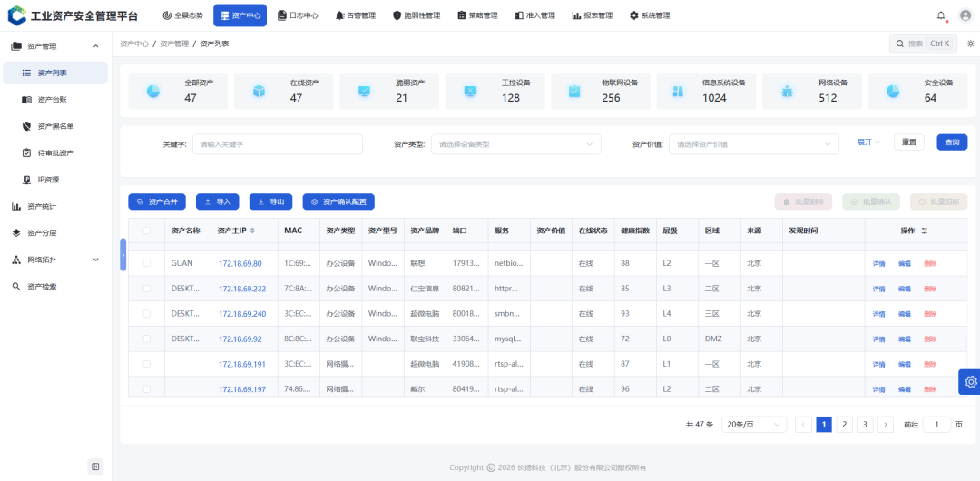Screen dimensions: 980x481
Task: Open 待审批资产 in sidebar
Action: (55, 152)
